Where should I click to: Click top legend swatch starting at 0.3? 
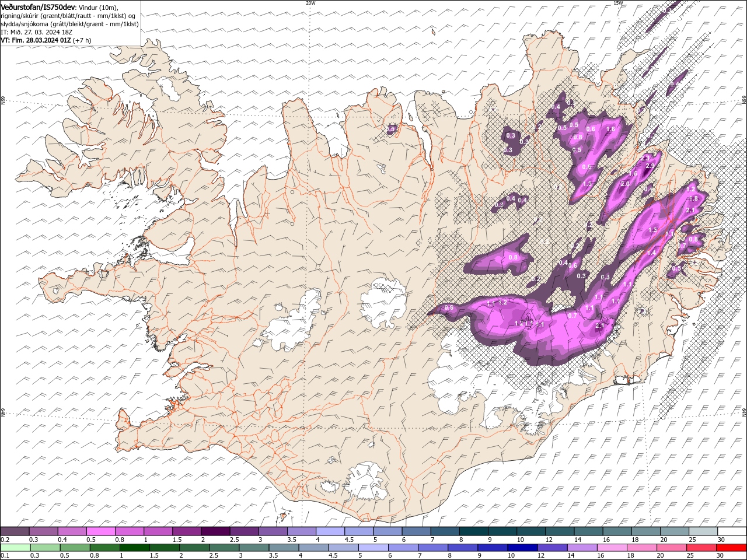44,531
